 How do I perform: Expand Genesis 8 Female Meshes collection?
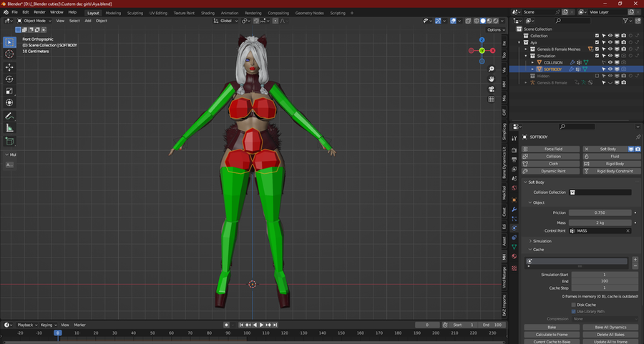coord(526,49)
